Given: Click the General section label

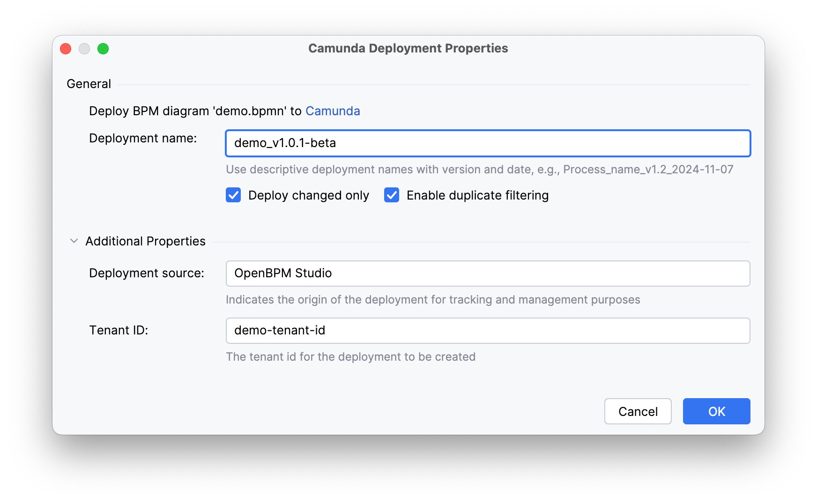Looking at the screenshot, I should pyautogui.click(x=89, y=83).
